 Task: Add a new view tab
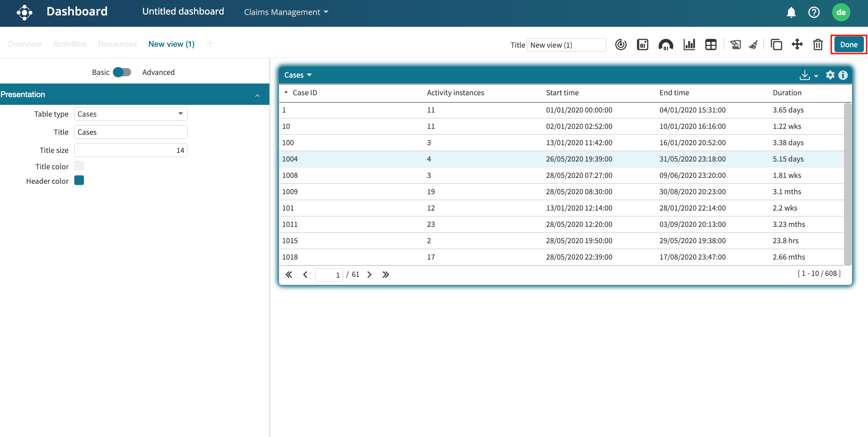pyautogui.click(x=210, y=44)
